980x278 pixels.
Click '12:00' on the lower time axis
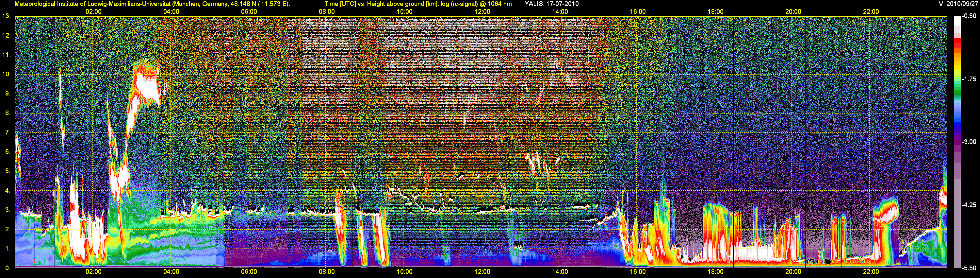click(x=482, y=271)
